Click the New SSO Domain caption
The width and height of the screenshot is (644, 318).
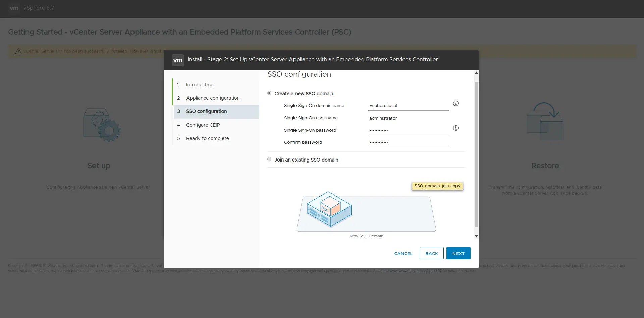click(366, 236)
